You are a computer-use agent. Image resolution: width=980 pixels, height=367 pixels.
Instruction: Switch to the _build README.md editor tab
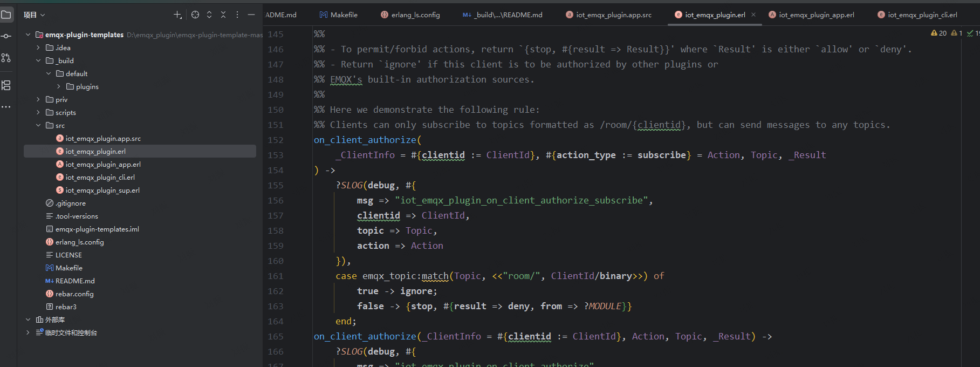click(502, 15)
